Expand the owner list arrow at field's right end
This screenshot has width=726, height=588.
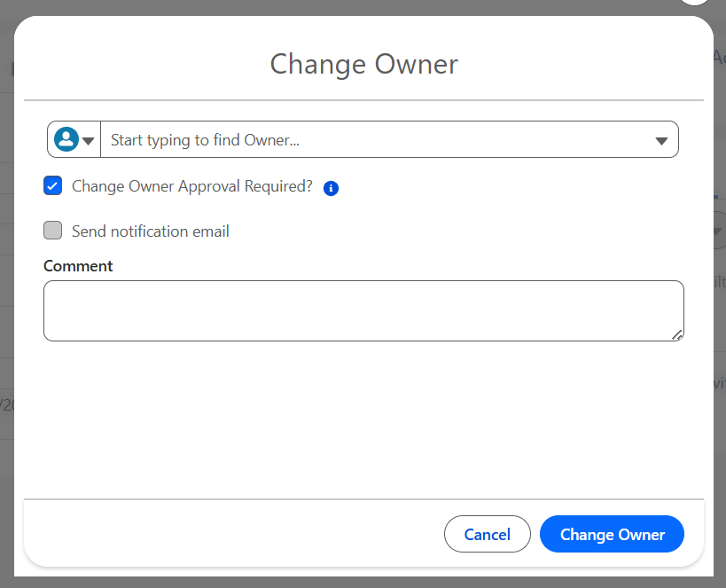coord(661,140)
